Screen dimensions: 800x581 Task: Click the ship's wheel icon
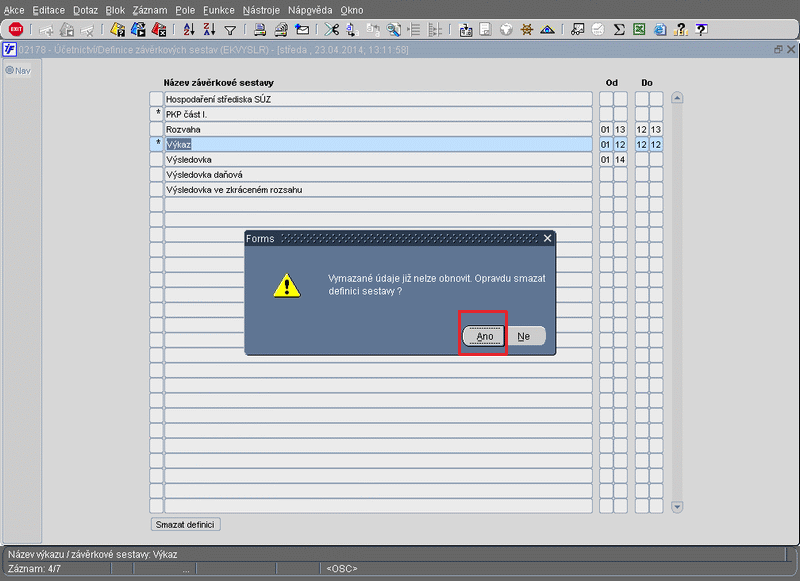(527, 30)
